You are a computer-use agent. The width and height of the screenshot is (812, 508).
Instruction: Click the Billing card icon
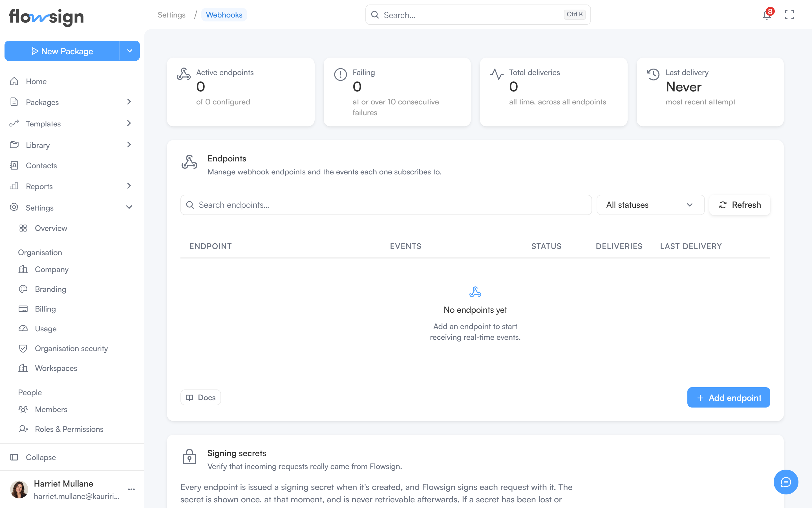(23, 309)
